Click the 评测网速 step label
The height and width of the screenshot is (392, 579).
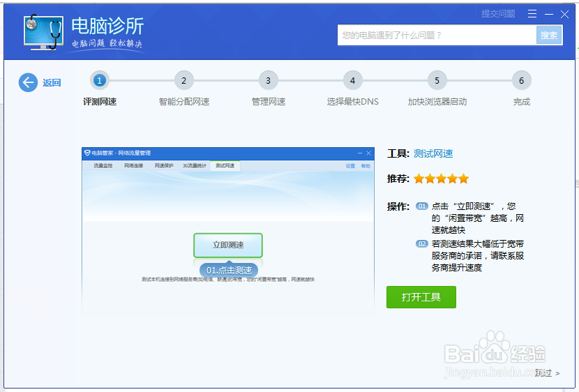[x=100, y=102]
